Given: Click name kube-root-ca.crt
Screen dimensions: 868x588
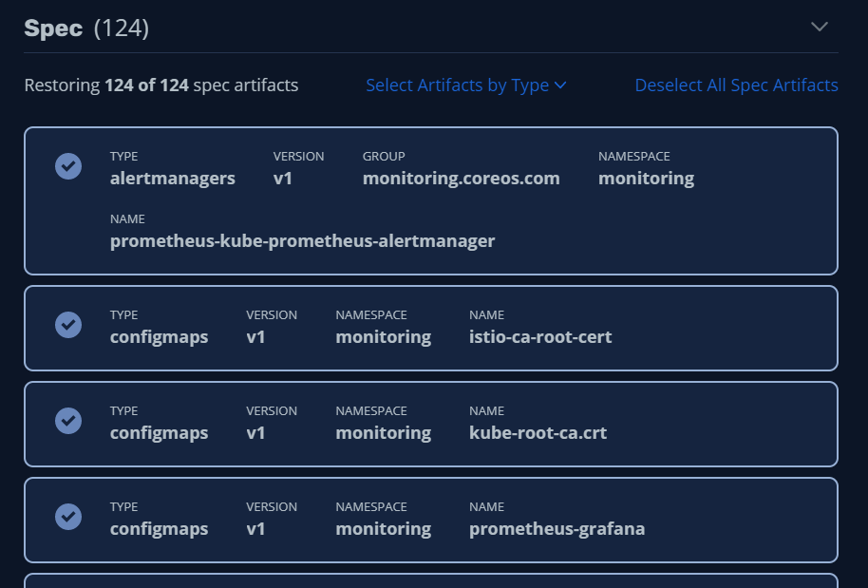Looking at the screenshot, I should tap(538, 432).
